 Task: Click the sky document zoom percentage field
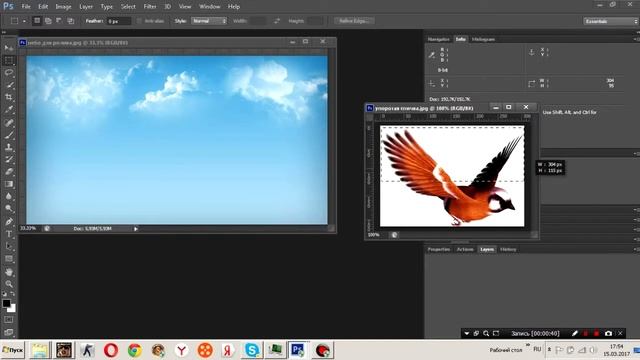[29, 229]
